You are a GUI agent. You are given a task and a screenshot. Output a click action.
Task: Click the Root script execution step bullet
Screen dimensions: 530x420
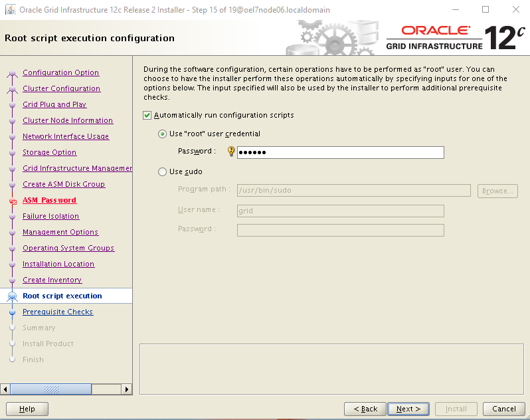point(12,296)
